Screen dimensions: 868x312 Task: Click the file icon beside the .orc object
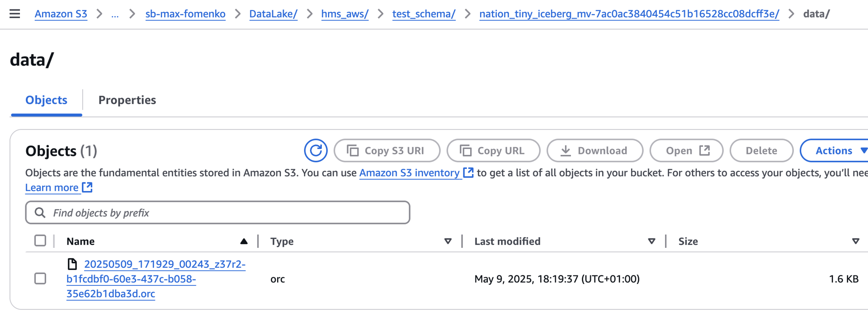coord(72,264)
